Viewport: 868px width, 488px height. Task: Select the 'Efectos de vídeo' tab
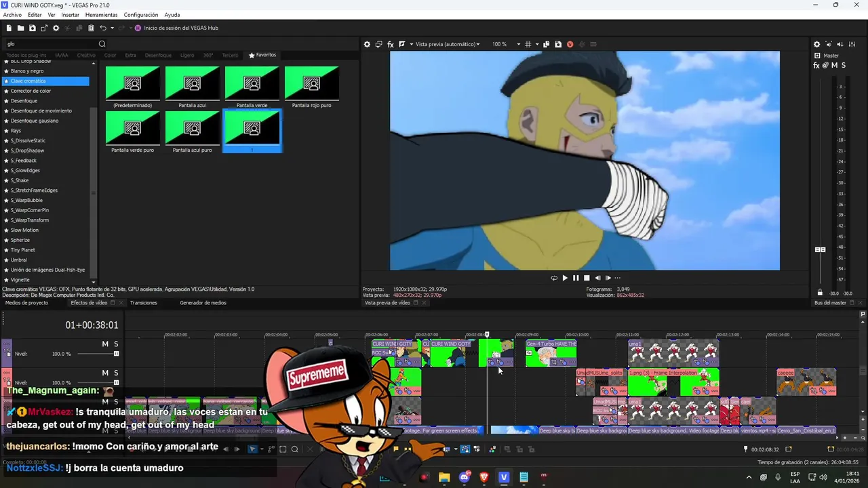tap(89, 303)
